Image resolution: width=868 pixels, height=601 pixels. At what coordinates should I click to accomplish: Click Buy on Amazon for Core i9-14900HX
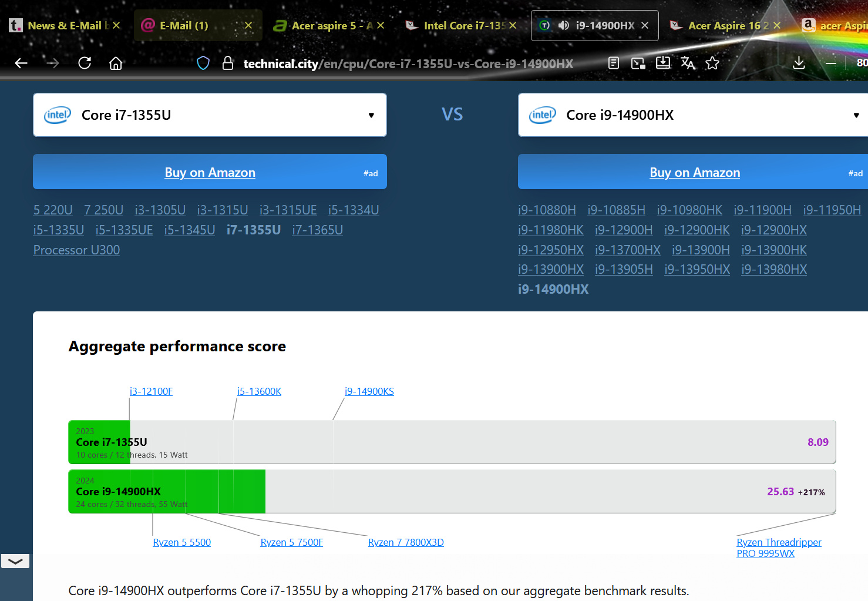[694, 172]
